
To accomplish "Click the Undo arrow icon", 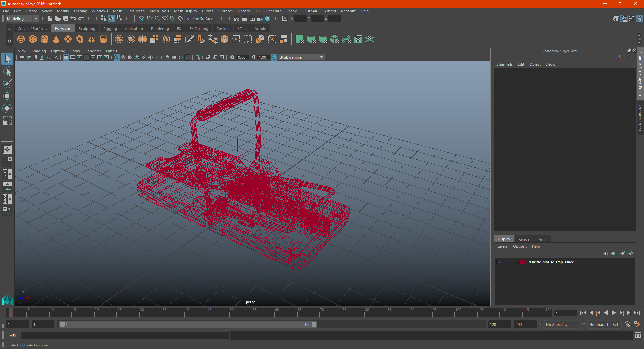I will [73, 19].
